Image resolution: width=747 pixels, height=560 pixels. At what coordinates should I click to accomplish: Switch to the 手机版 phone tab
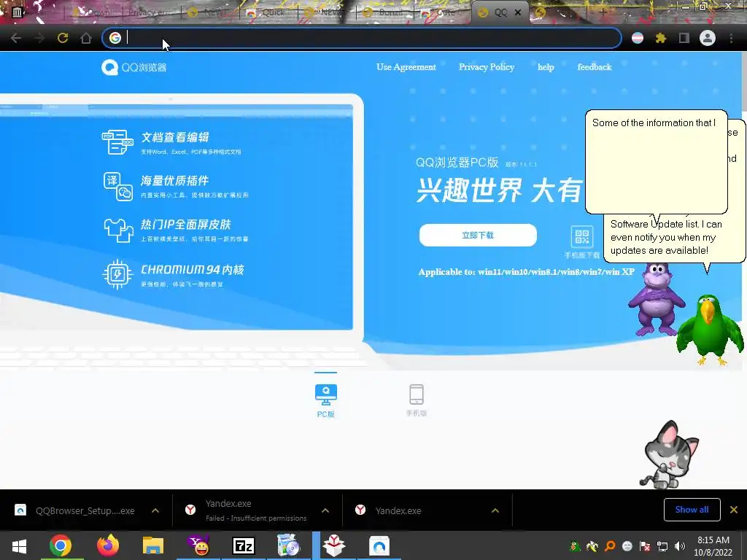(417, 400)
